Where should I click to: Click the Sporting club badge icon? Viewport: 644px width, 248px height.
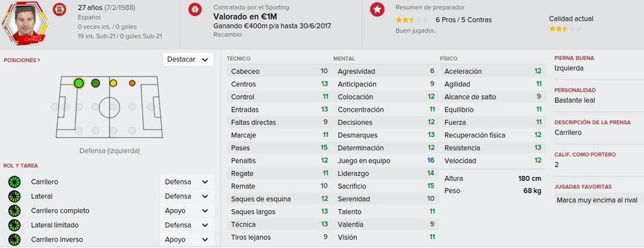[x=195, y=9]
